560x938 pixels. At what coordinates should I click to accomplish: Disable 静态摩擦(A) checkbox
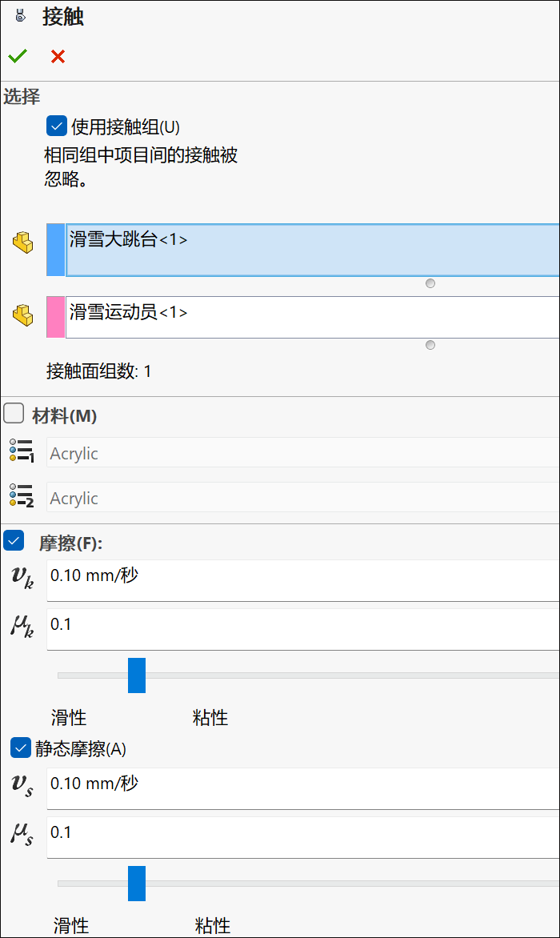coord(20,748)
